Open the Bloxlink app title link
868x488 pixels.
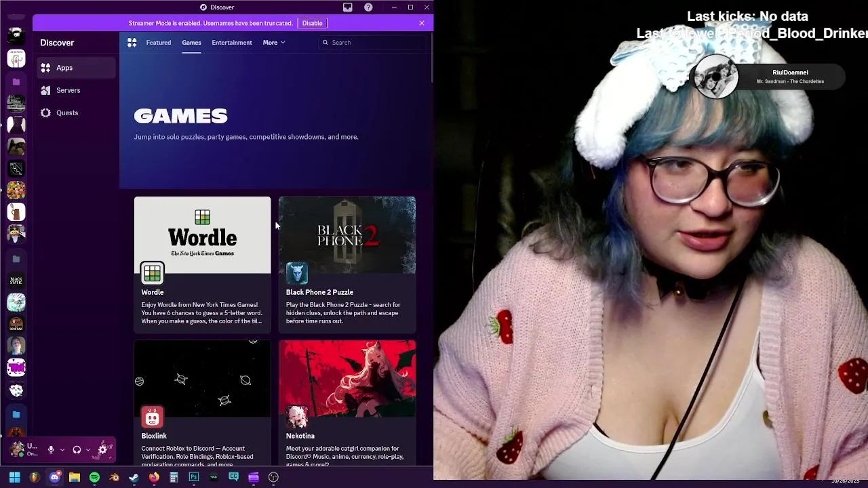tap(154, 436)
